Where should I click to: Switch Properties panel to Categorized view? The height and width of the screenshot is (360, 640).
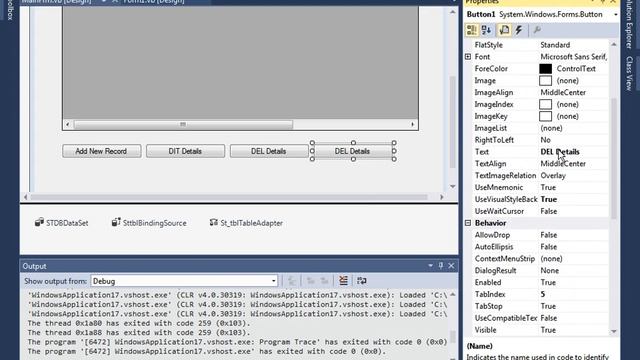[x=472, y=30]
